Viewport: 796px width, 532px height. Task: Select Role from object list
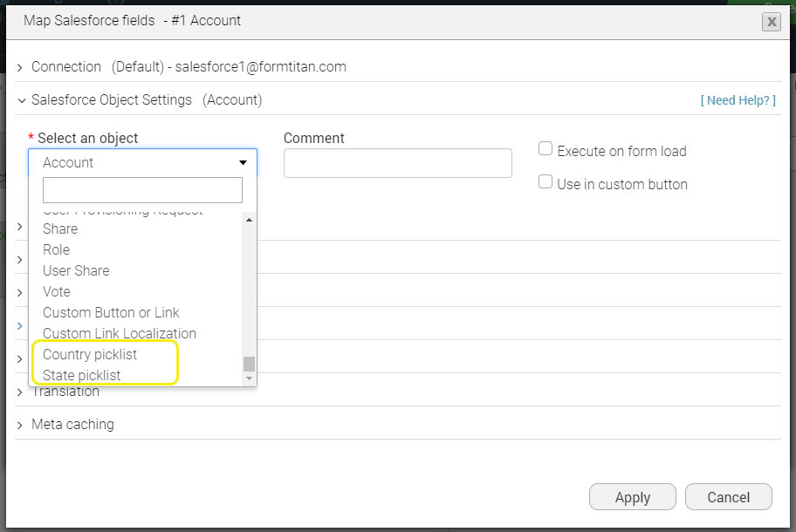[57, 249]
